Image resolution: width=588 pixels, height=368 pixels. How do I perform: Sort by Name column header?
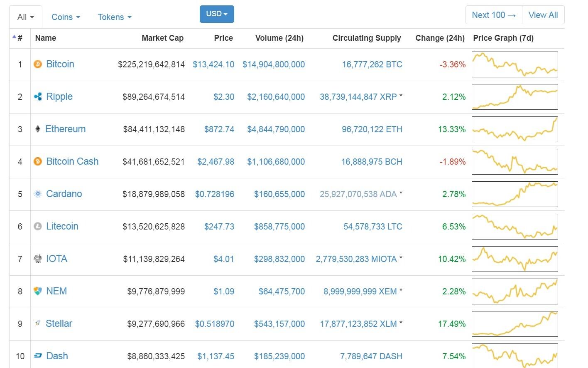click(46, 38)
